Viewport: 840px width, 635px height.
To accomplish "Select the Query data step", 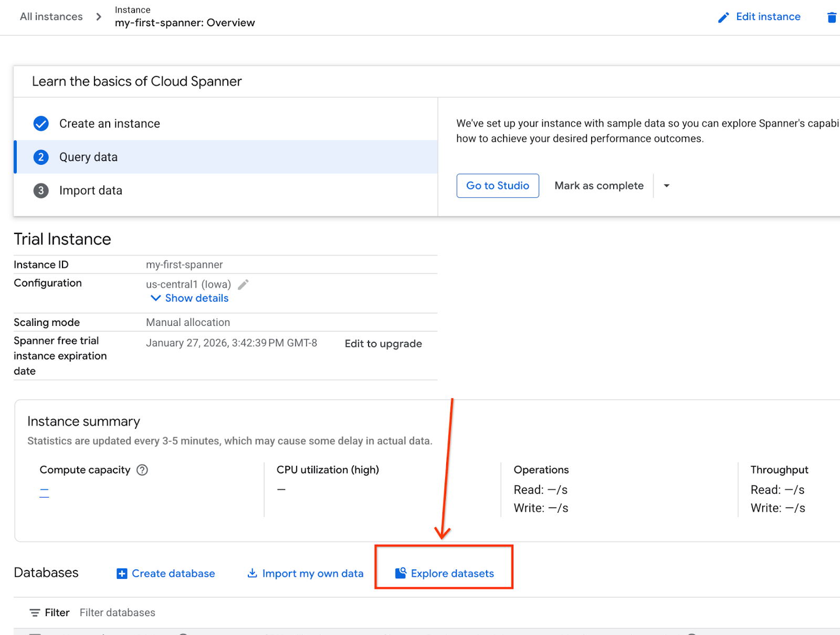I will click(88, 157).
